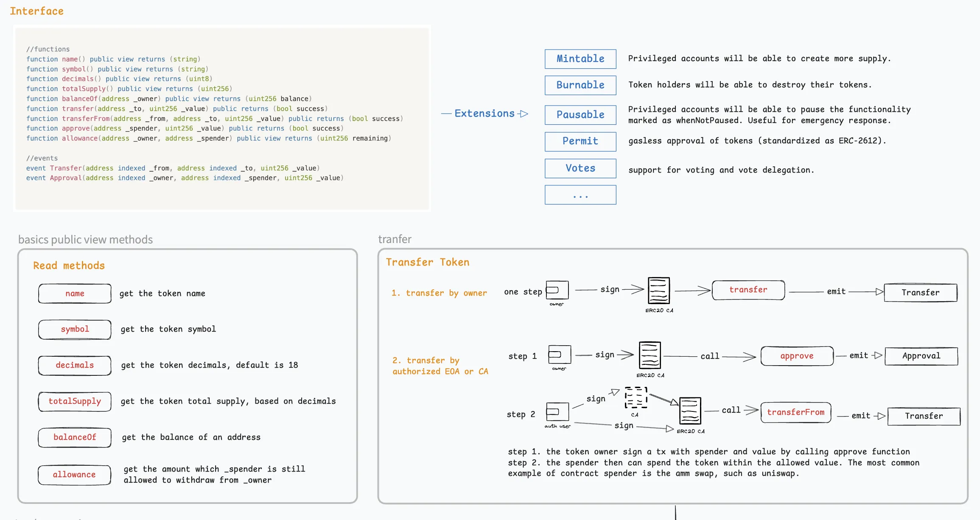Click the ERC20 CA contract icon in step 1
This screenshot has width=980, height=520.
(650, 355)
